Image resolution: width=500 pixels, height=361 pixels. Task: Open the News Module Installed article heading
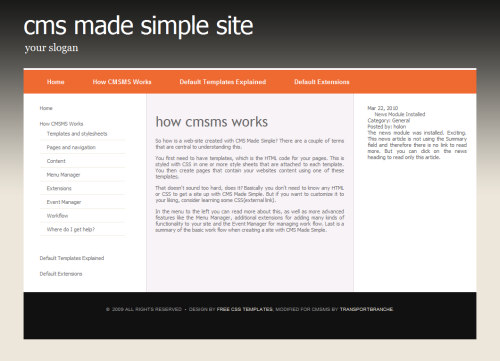click(x=400, y=114)
